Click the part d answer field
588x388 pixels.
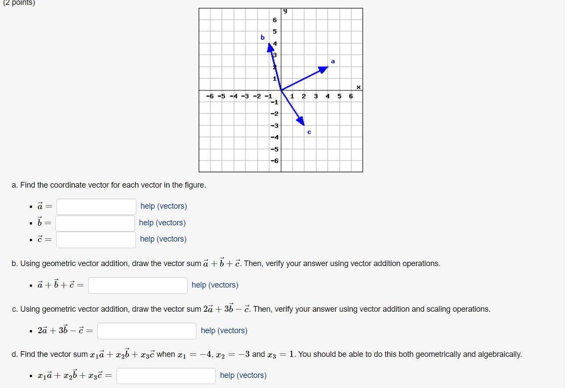coord(166,375)
